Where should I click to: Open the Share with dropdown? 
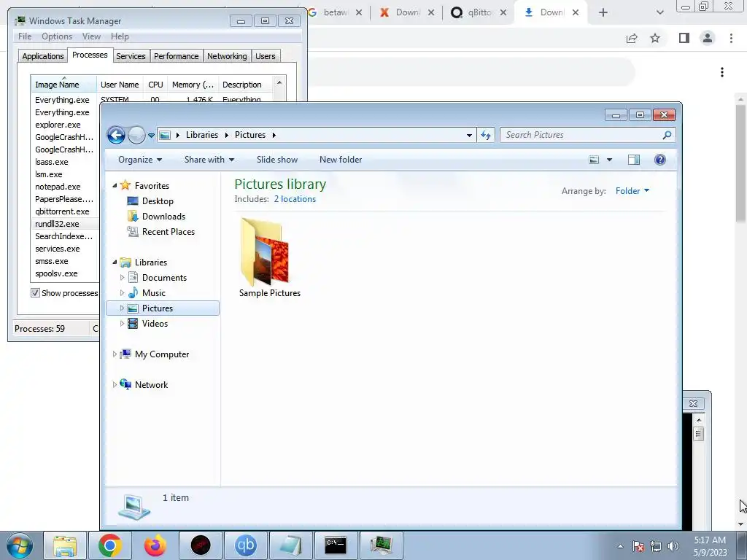click(x=209, y=160)
